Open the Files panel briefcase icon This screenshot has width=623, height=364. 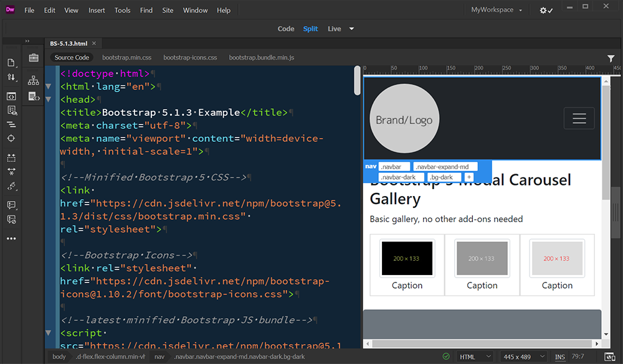pyautogui.click(x=33, y=57)
